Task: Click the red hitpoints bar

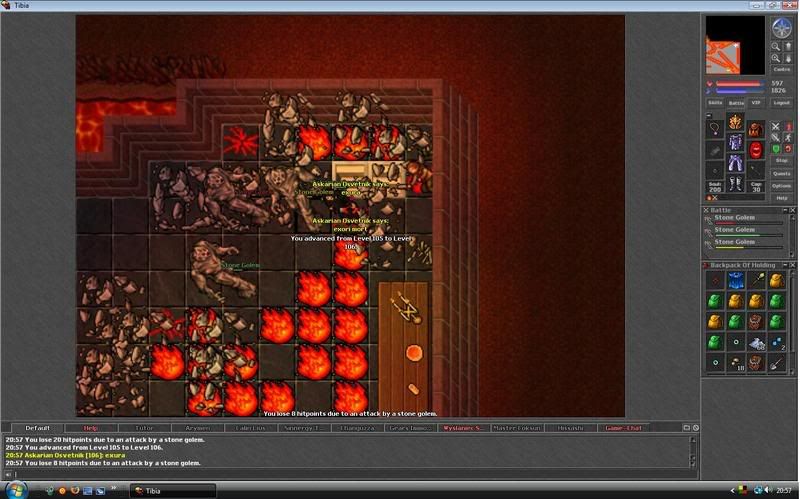Action: tap(738, 84)
